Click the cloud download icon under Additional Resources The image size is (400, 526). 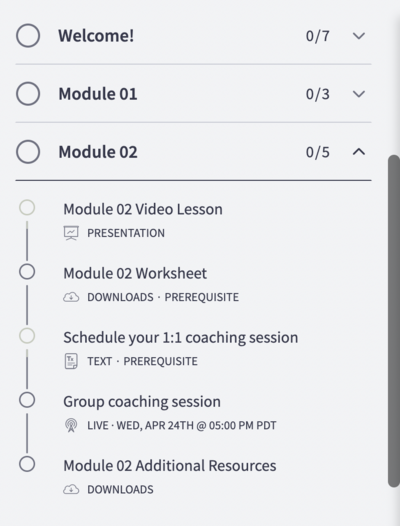click(71, 490)
